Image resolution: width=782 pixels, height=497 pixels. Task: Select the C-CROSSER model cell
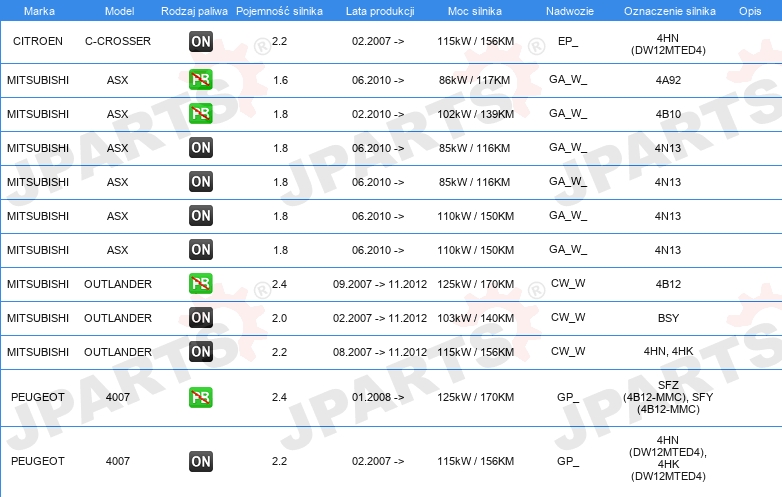tap(118, 41)
